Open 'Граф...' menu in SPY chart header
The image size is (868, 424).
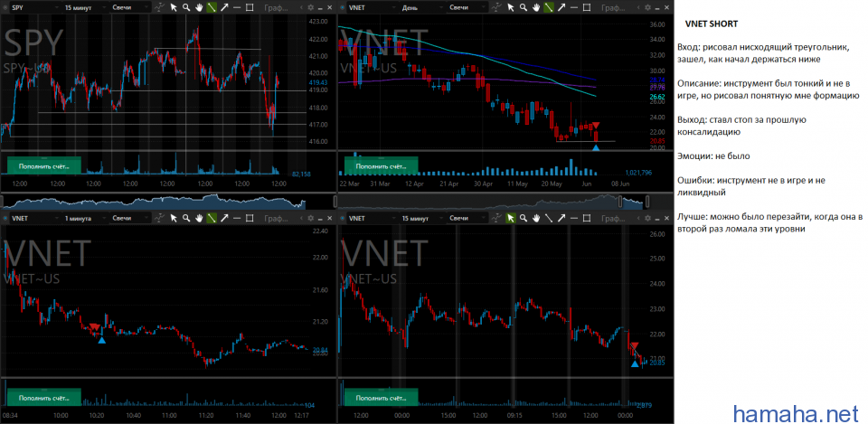(276, 8)
